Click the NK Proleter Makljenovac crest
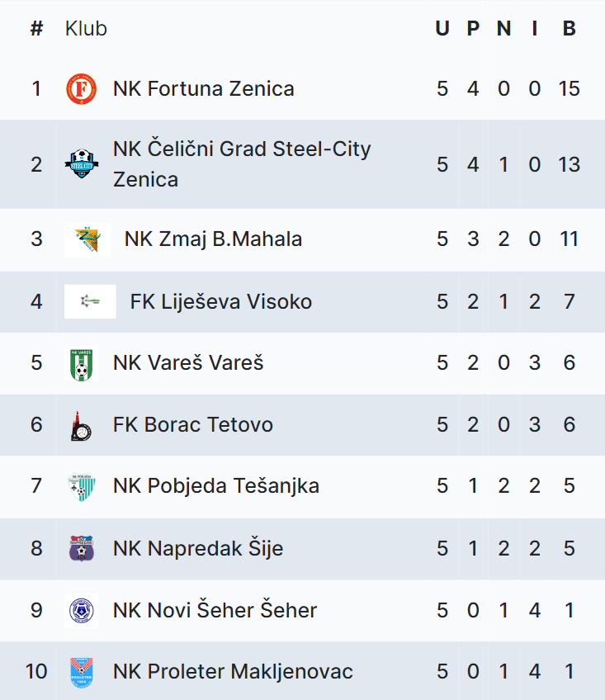Screen dimensions: 605x700 [x=81, y=672]
